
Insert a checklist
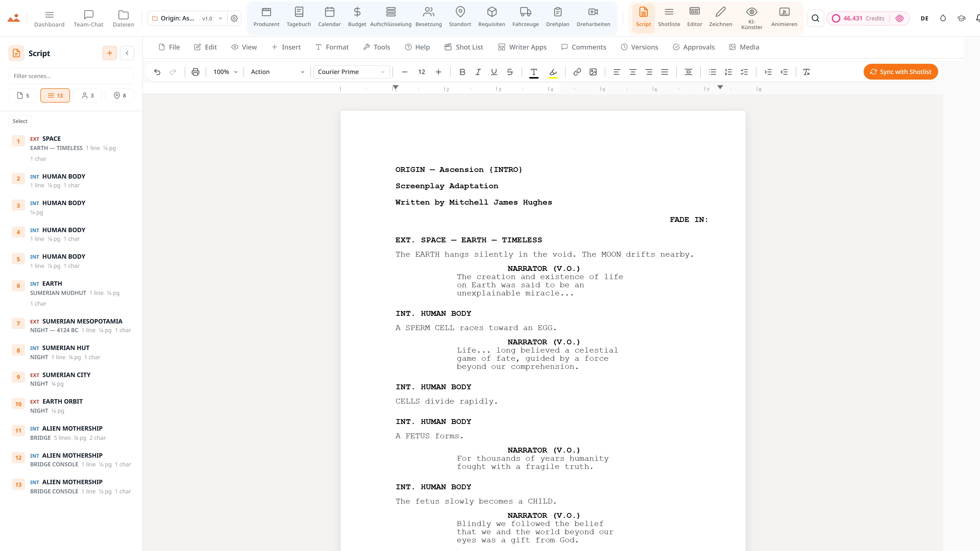coord(744,72)
